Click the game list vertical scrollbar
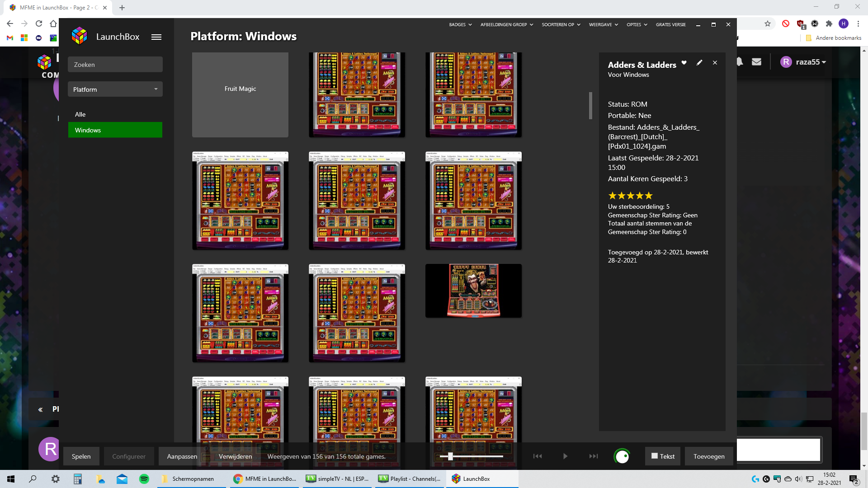The width and height of the screenshot is (868, 488). (x=590, y=106)
